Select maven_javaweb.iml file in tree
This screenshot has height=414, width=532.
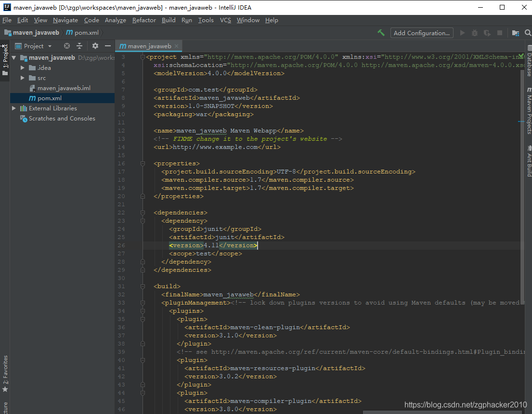click(x=63, y=88)
